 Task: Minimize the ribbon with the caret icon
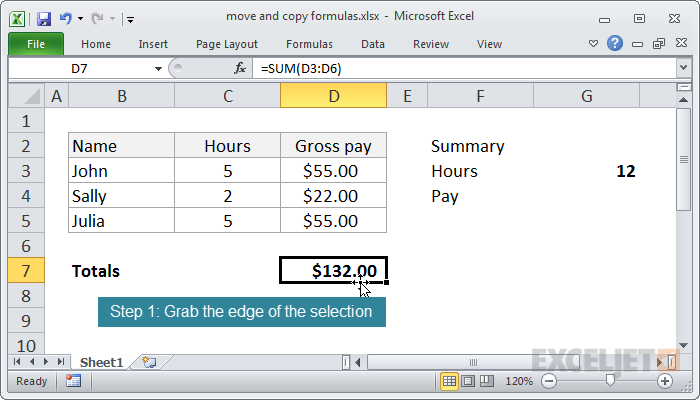[x=593, y=44]
